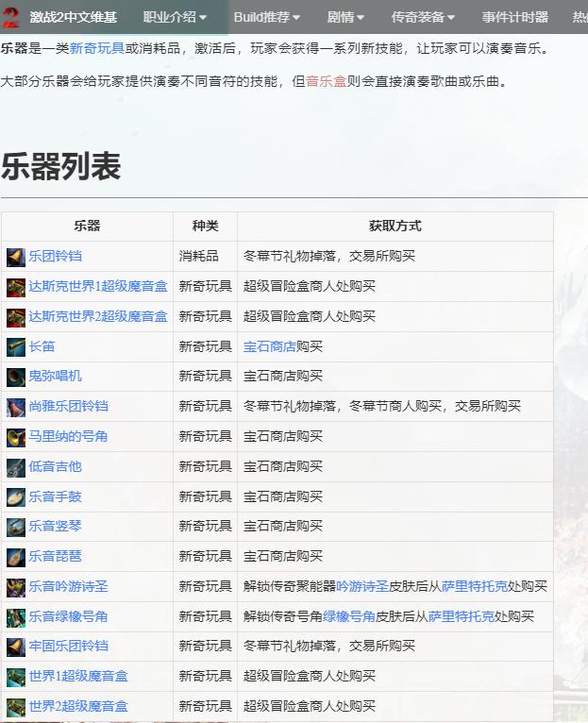588x723 pixels.
Task: Click acquisition text in 尚雅乐团铃铛 row
Action: (382, 406)
